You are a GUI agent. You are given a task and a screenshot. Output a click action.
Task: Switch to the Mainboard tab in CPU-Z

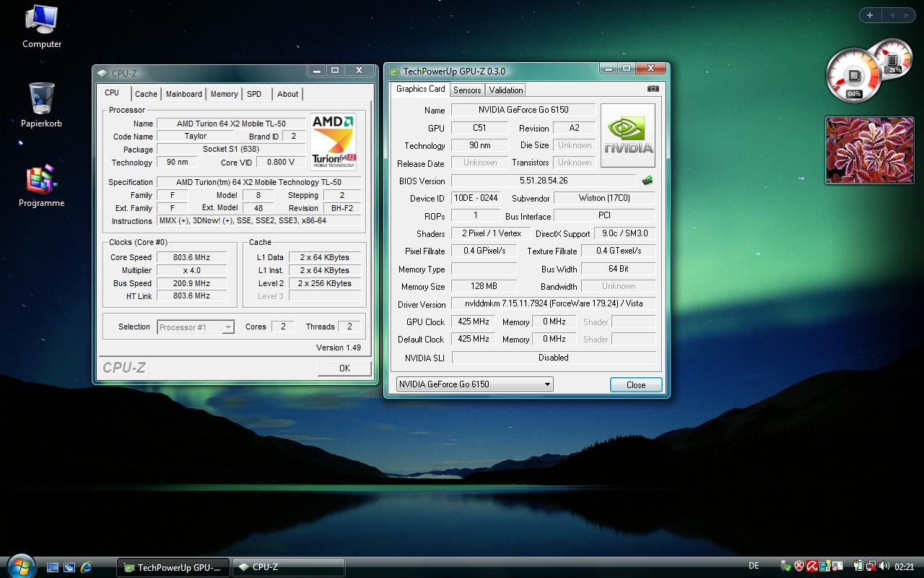[184, 94]
